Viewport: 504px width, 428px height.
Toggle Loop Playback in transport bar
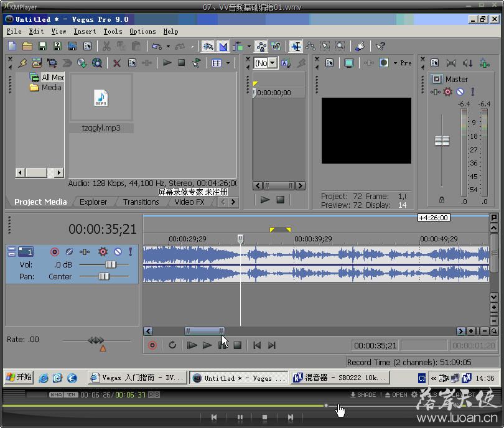[x=172, y=345]
